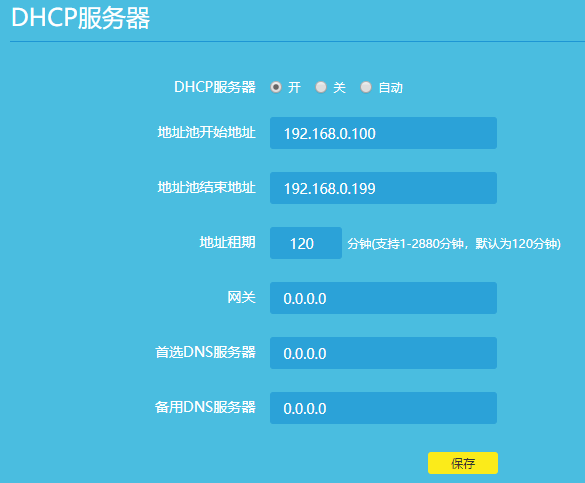Click the 地址池结束地址 label

[206, 187]
